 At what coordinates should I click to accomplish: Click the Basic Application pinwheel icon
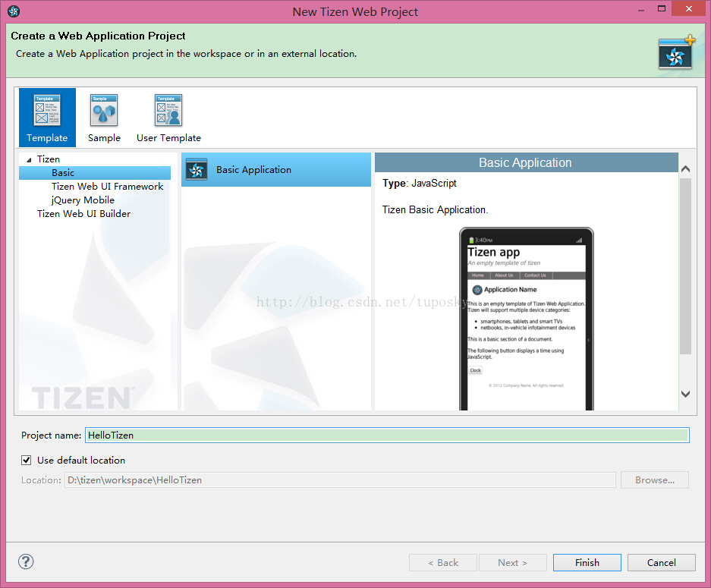click(x=197, y=170)
